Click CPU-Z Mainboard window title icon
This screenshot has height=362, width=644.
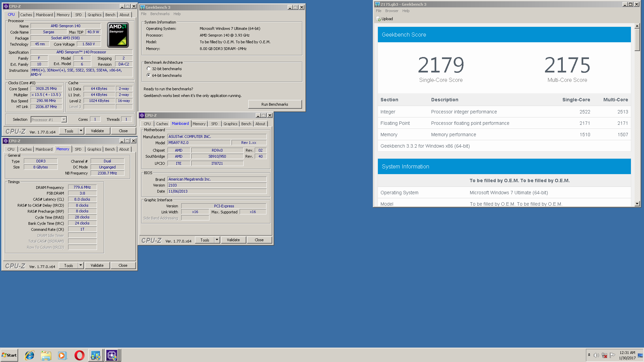(142, 115)
